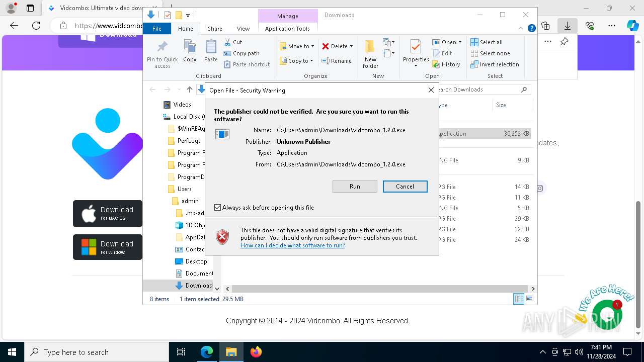Switch to Details view icon in status bar

519,299
